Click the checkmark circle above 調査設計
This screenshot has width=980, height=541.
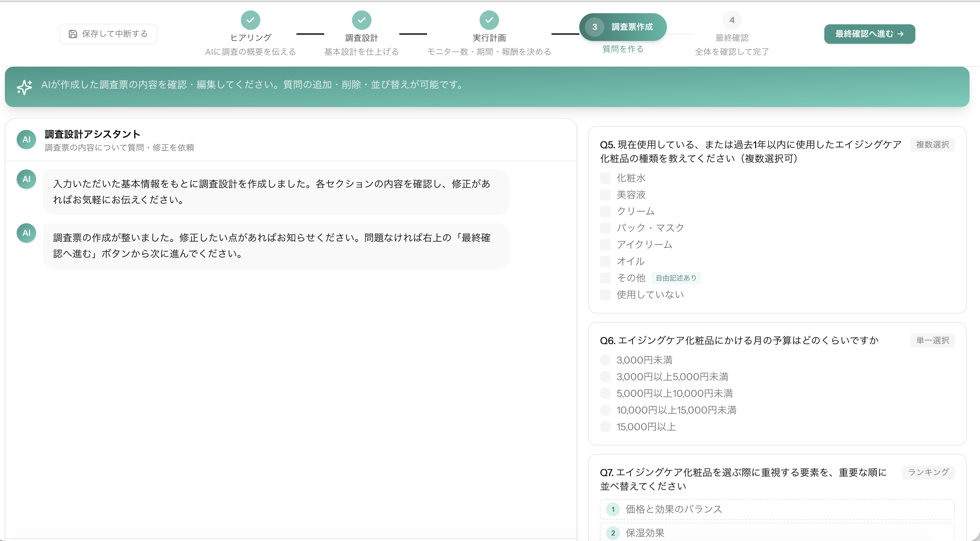tap(361, 20)
